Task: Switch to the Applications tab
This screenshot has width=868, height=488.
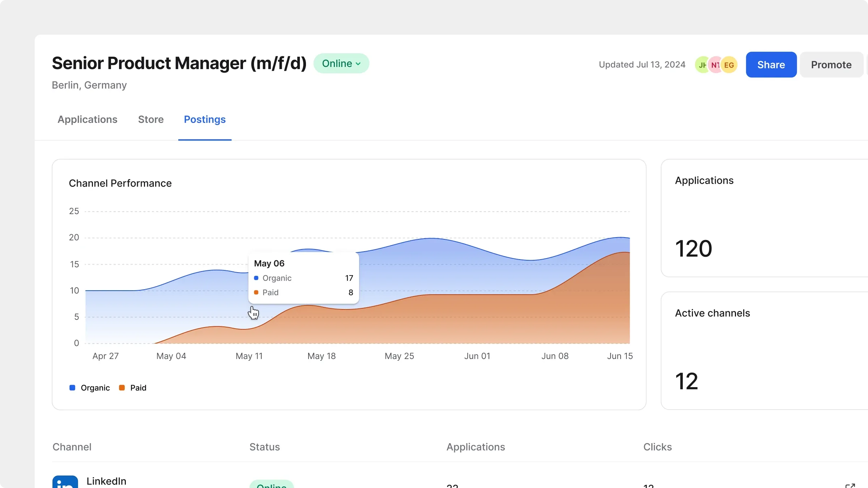Action: point(88,120)
